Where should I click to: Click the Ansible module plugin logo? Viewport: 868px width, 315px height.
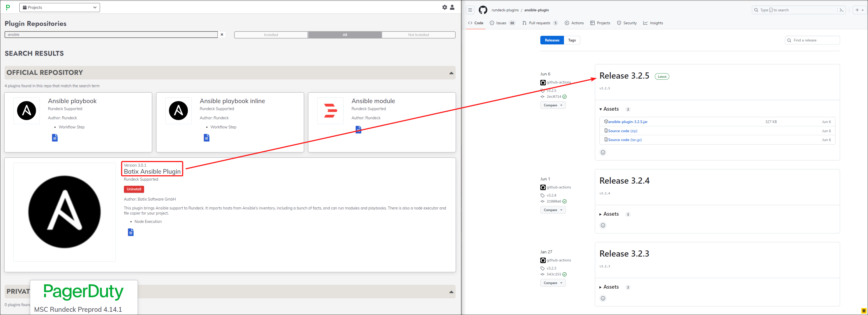click(330, 110)
